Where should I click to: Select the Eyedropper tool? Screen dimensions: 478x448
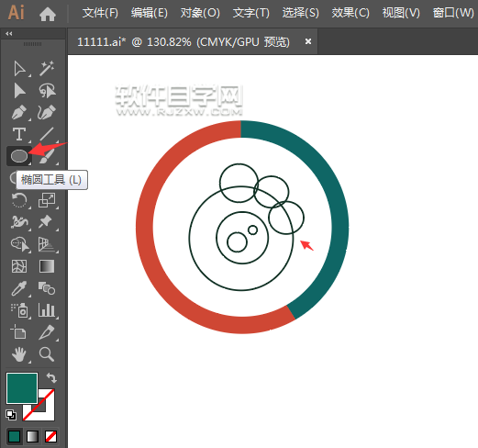point(19,288)
